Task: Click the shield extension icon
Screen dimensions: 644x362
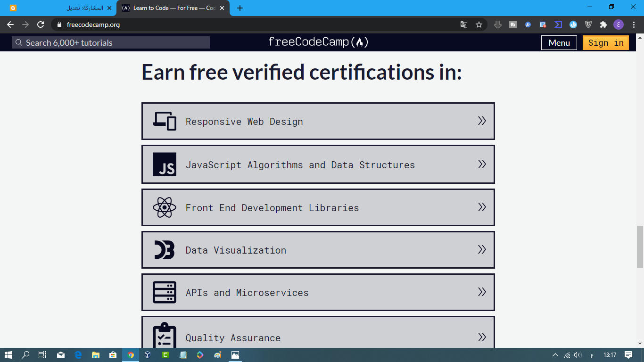Action: (x=588, y=25)
